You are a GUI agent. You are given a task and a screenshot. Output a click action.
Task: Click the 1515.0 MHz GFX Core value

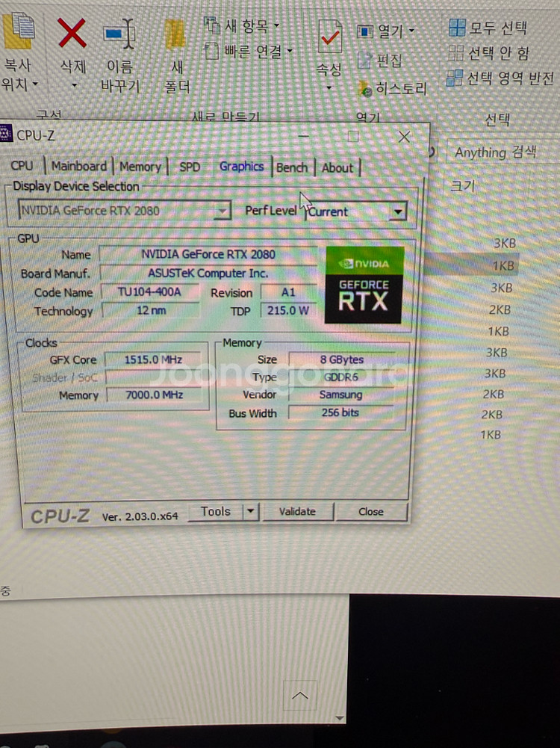pyautogui.click(x=154, y=359)
